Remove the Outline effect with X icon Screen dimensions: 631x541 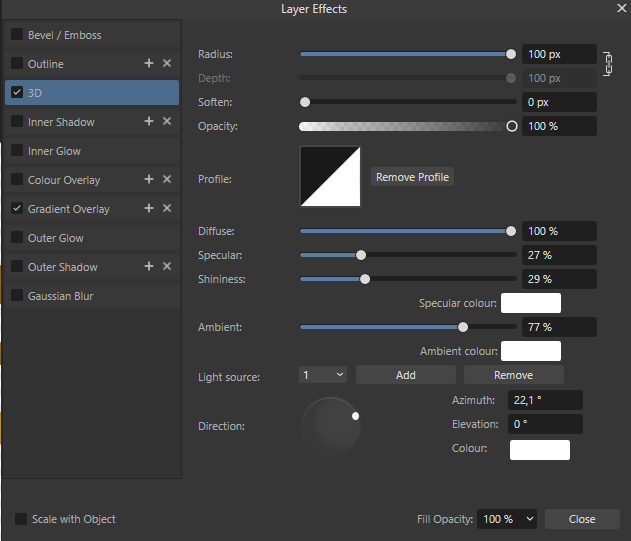[x=167, y=63]
